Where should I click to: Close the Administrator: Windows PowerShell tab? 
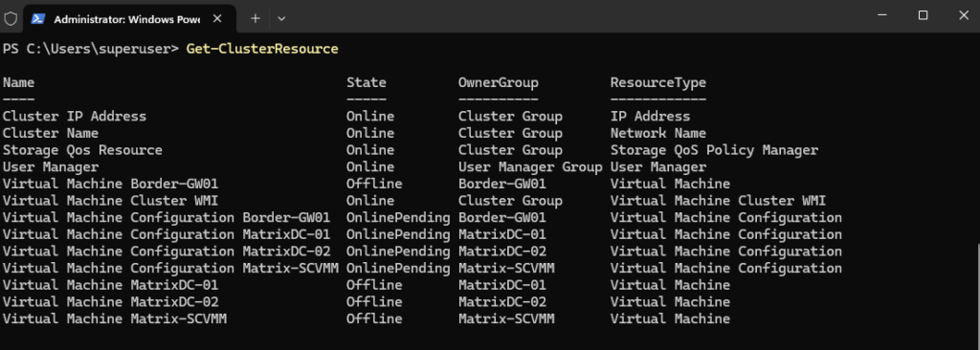(x=217, y=19)
